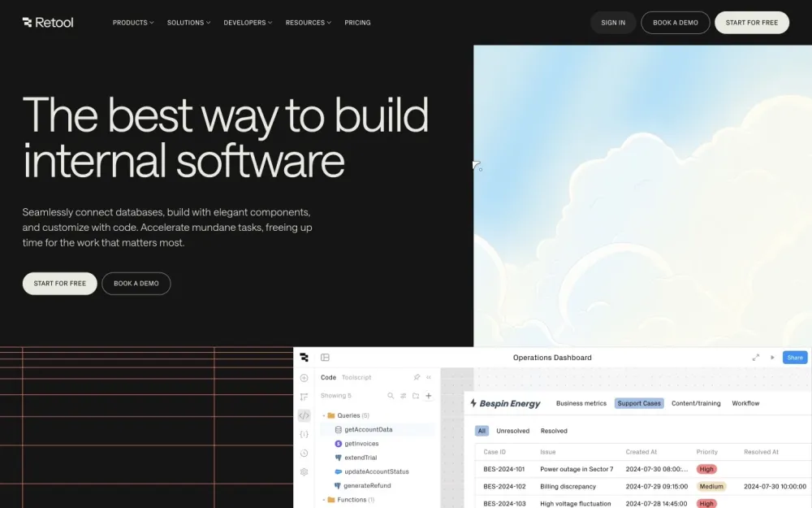The height and width of the screenshot is (508, 812).
Task: Click the Share button on Operations Dashboard
Action: pos(794,357)
